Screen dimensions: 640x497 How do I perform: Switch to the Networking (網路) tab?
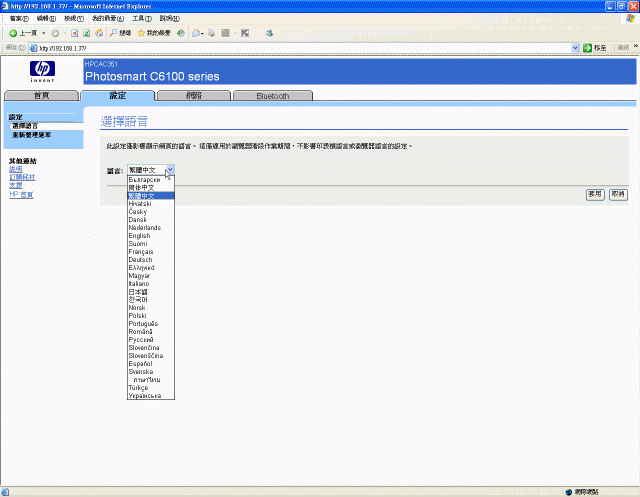pos(194,95)
